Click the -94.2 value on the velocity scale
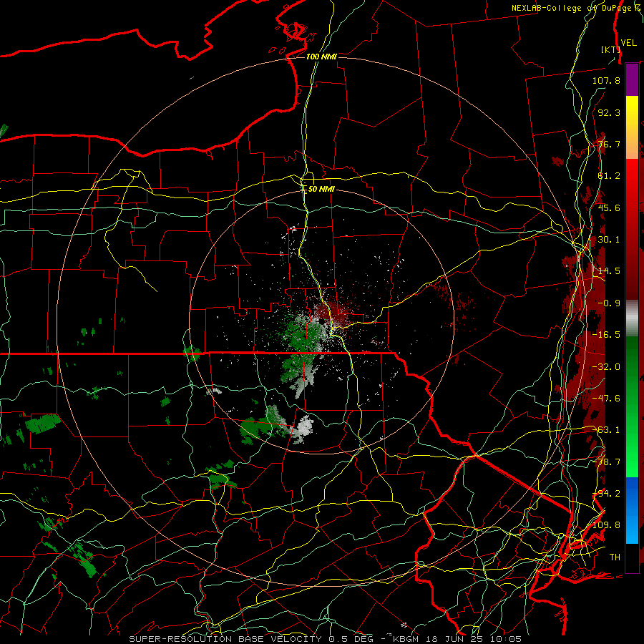644x644 pixels. pos(606,494)
